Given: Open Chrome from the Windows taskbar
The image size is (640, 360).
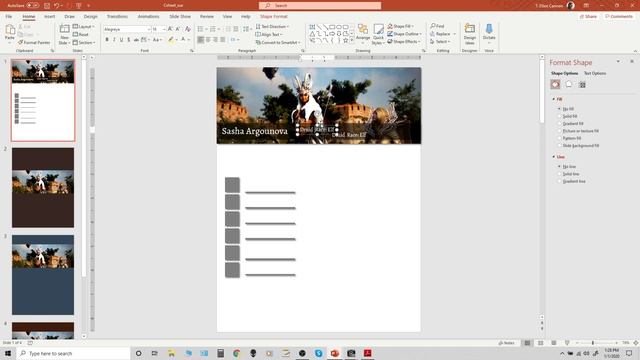Looking at the screenshot, I should [237, 353].
